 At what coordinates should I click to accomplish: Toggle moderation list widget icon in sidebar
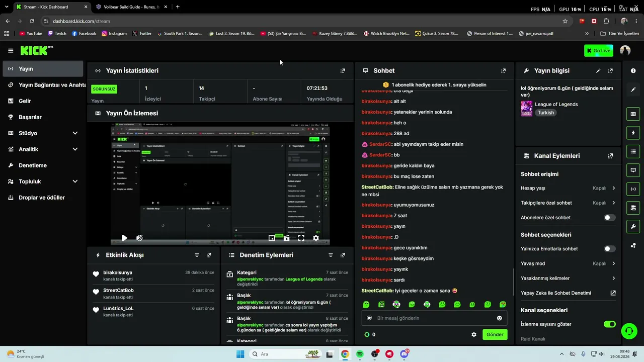click(633, 151)
